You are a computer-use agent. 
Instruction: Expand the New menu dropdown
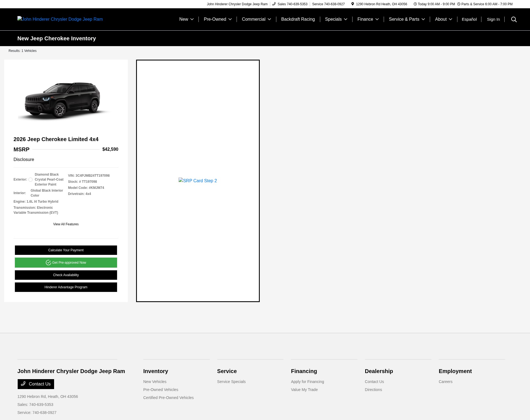(186, 19)
